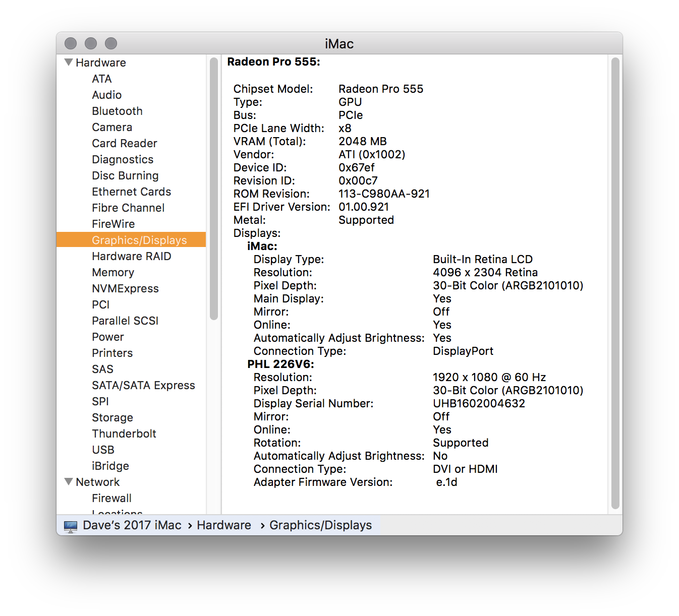Screen dimensions: 679x616
Task: Click the resolution 1920 x 1080 @ 60 Hz
Action: point(489,377)
